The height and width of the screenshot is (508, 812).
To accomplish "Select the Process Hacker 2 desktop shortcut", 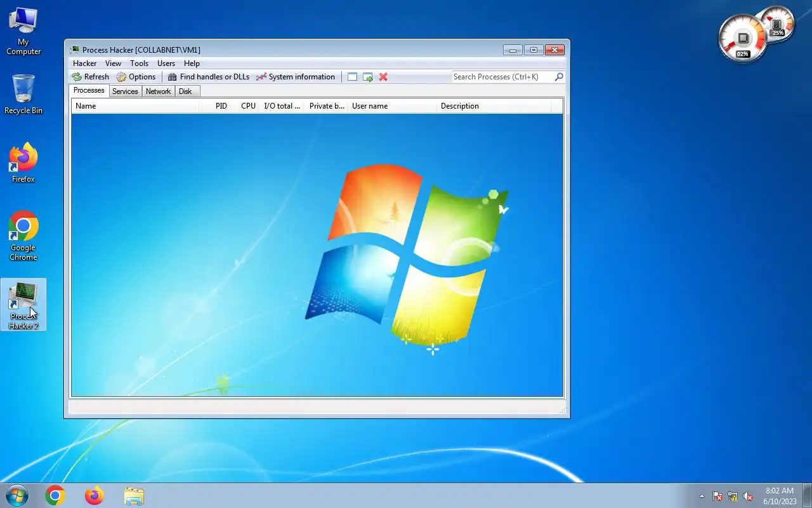I will pos(23,305).
